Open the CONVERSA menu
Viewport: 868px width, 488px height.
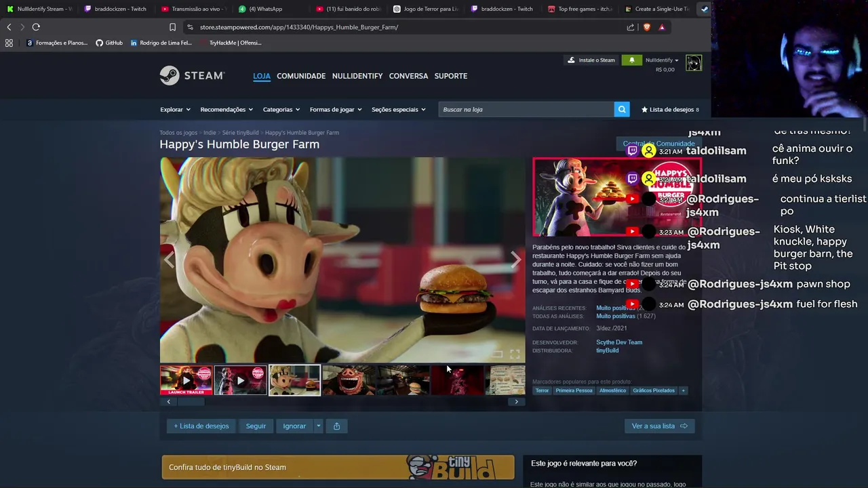coord(408,76)
